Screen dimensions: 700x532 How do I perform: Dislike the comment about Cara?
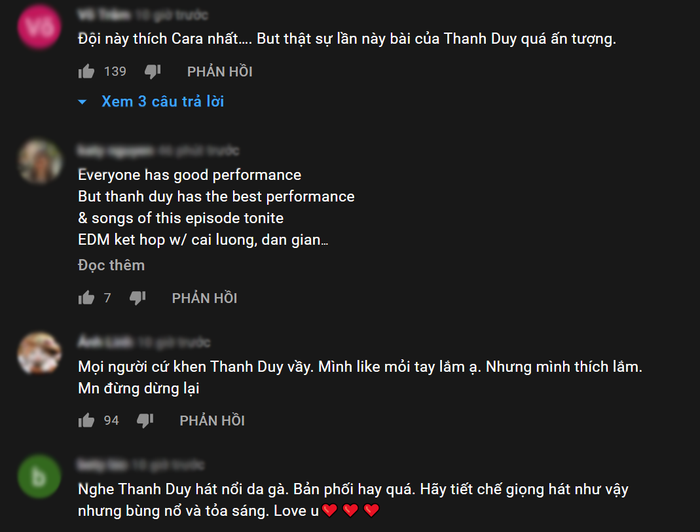[x=152, y=71]
